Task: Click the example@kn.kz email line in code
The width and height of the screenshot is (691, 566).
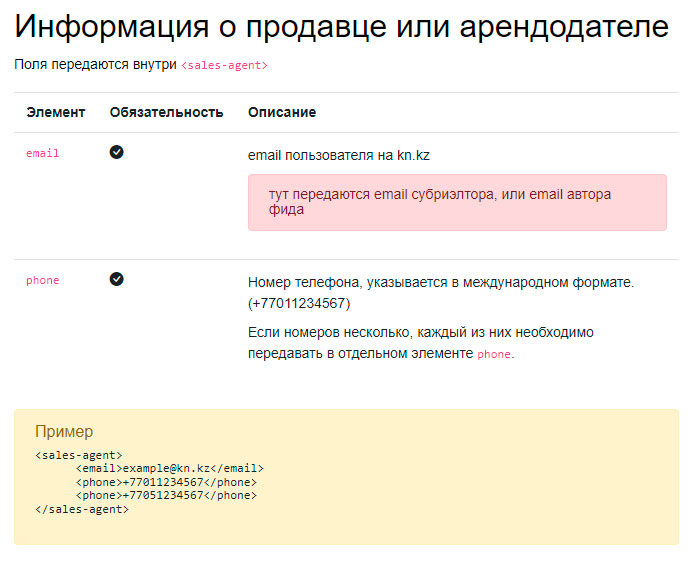Action: tap(169, 468)
